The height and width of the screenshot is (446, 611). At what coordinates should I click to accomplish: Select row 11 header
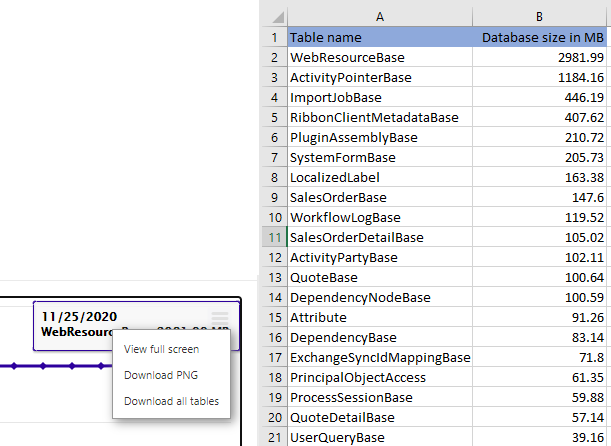pos(273,237)
